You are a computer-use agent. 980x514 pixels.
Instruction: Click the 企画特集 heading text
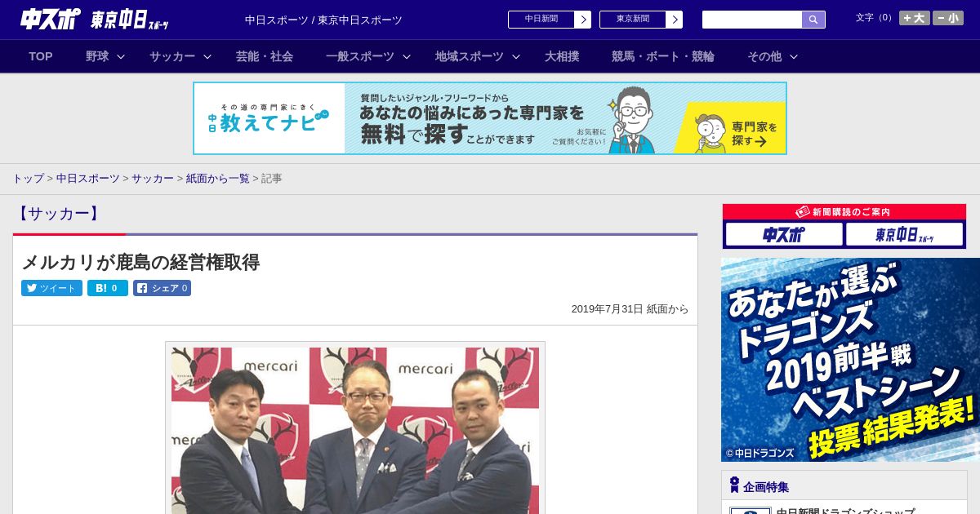[766, 487]
